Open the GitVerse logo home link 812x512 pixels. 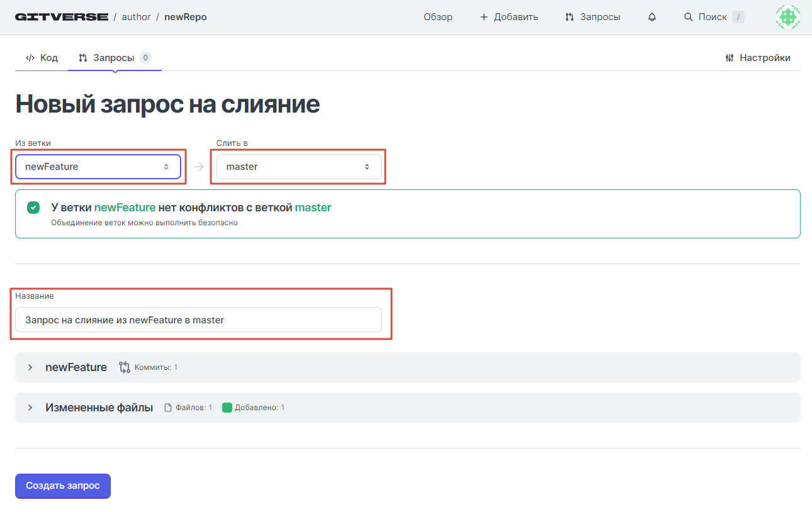click(62, 17)
